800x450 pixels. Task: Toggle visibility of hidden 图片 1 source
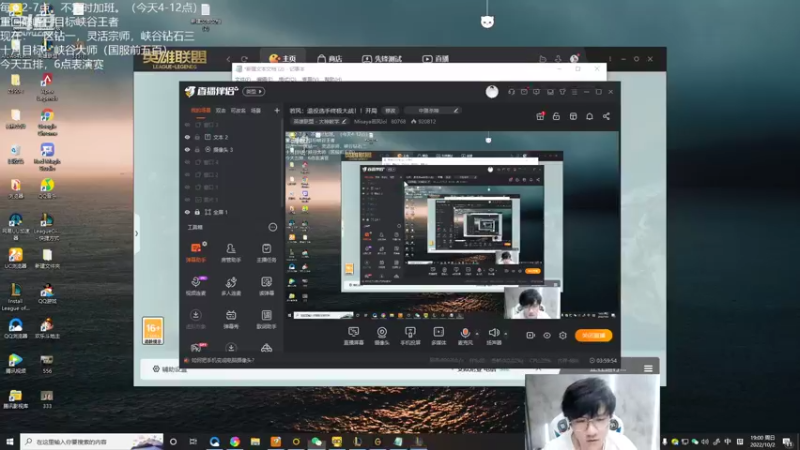click(x=187, y=199)
